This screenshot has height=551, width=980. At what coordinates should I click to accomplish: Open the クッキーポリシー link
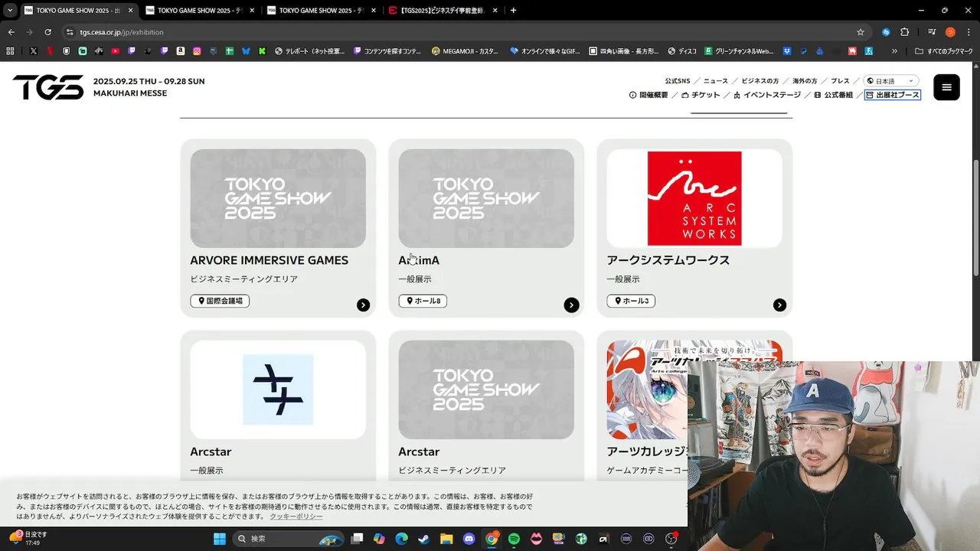[x=296, y=517]
